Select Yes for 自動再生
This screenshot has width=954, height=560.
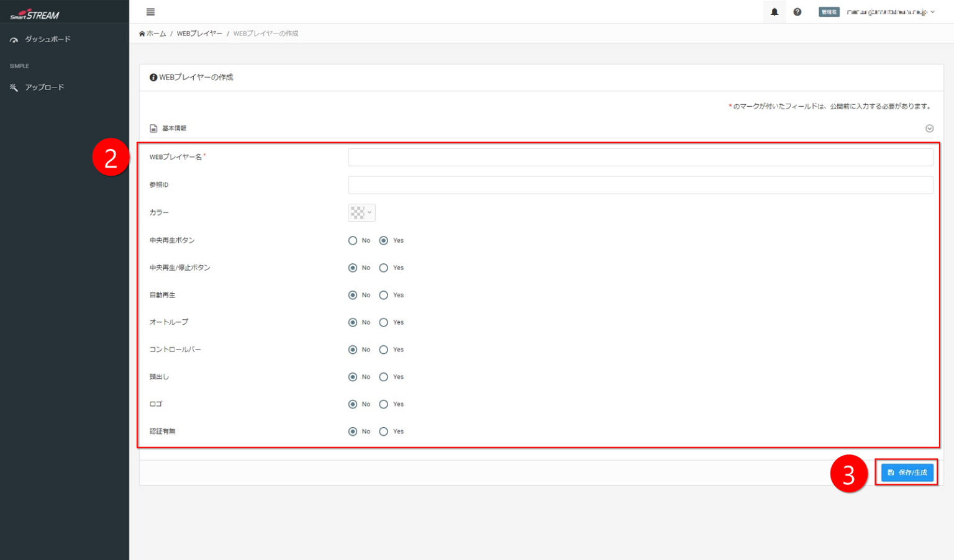pos(384,295)
